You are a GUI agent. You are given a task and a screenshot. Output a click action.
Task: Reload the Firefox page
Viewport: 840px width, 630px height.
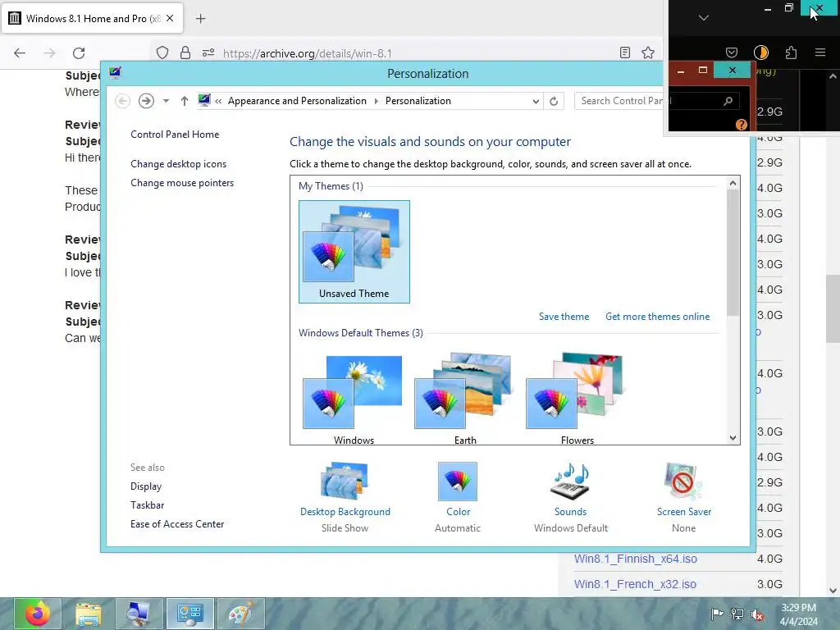[79, 53]
